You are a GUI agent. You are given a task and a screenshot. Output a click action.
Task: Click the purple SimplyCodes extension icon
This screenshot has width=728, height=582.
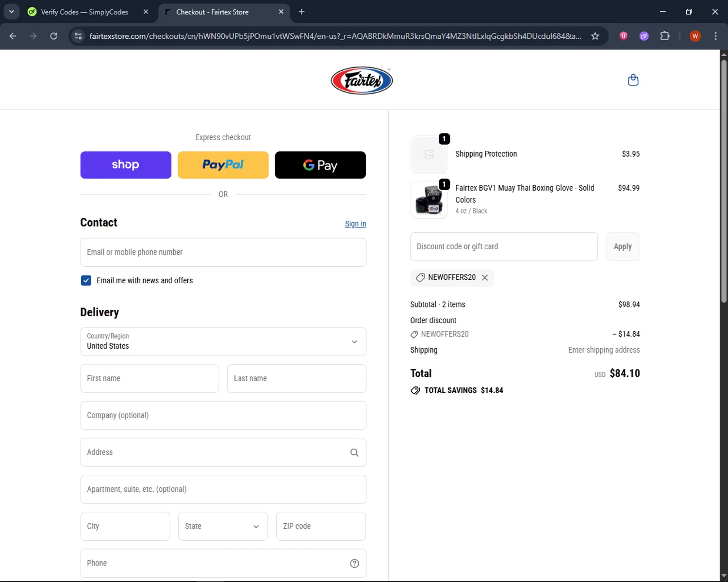coord(644,36)
